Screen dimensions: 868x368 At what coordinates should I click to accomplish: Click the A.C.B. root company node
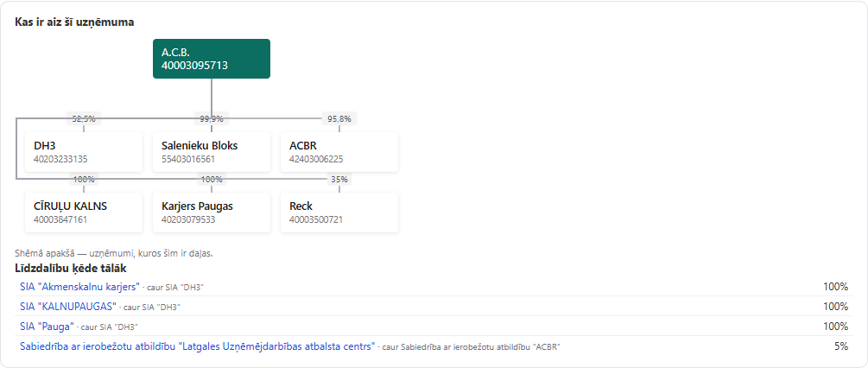point(212,59)
